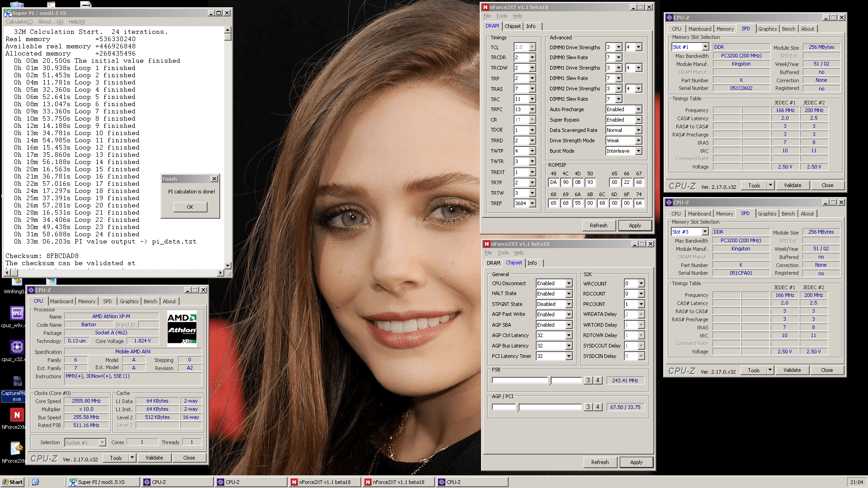Image resolution: width=868 pixels, height=488 pixels.
Task: Expand the HALT State dropdown
Action: point(569,294)
